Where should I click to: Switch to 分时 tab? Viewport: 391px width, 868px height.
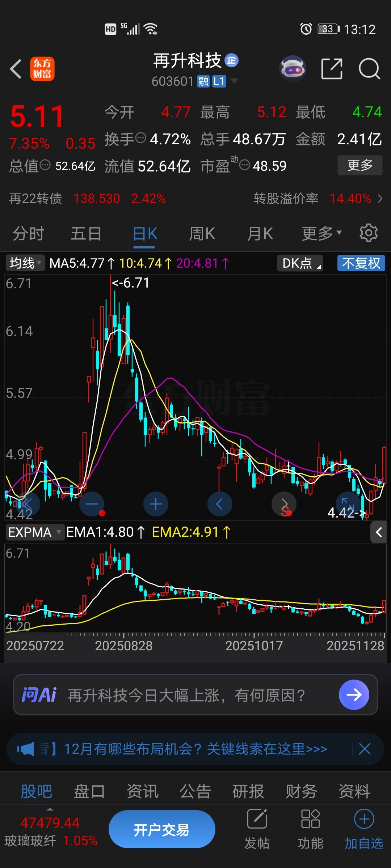point(29,233)
